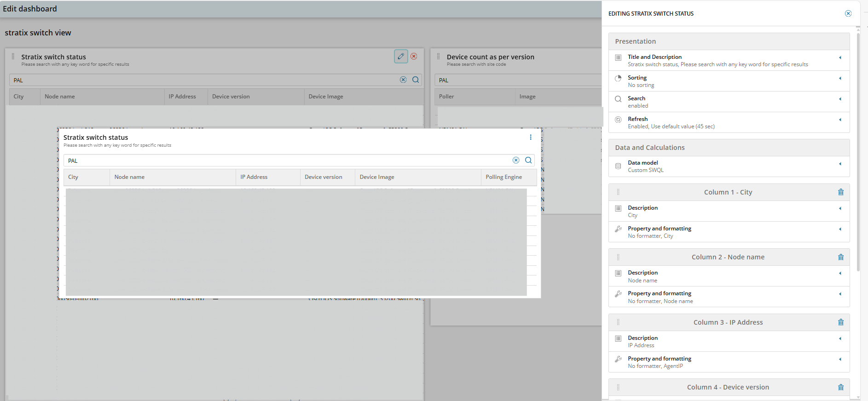Run search in background Stratix switch status widget
The image size is (868, 401).
click(416, 80)
